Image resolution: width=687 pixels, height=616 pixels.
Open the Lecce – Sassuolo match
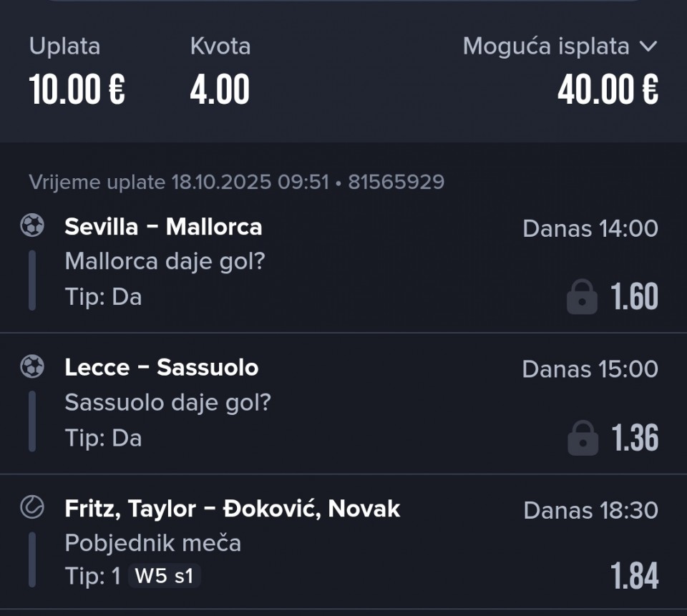[161, 368]
